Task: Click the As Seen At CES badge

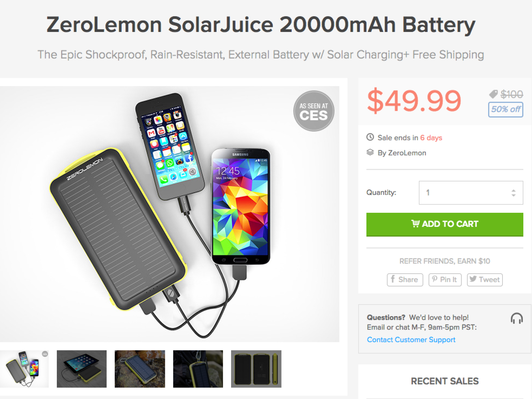Action: pyautogui.click(x=314, y=111)
